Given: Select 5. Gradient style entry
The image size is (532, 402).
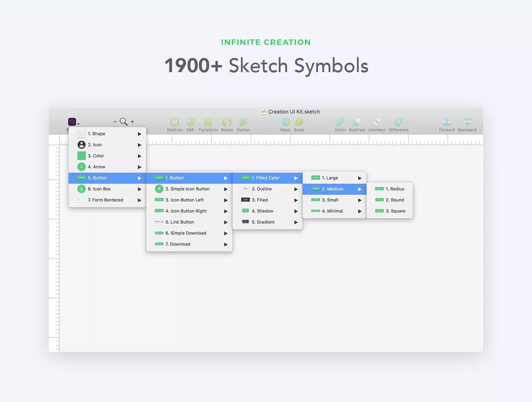Looking at the screenshot, I should (x=268, y=222).
